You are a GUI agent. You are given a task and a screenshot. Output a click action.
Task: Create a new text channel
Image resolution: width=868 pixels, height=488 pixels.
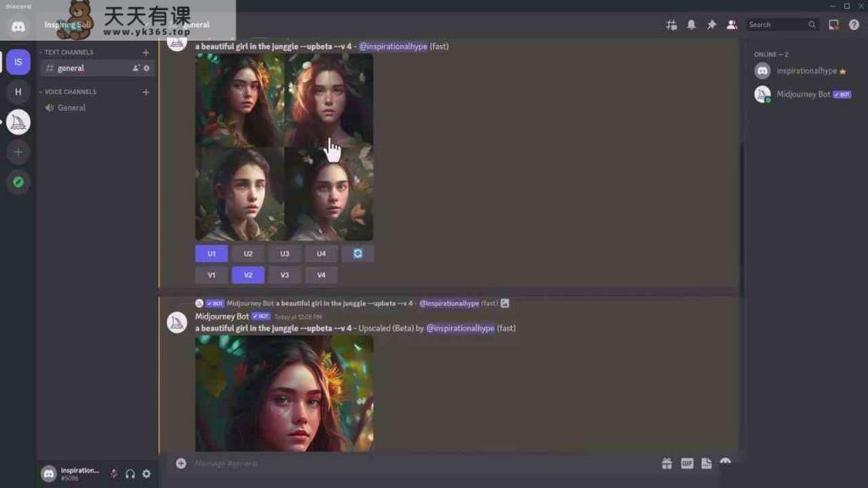click(146, 52)
